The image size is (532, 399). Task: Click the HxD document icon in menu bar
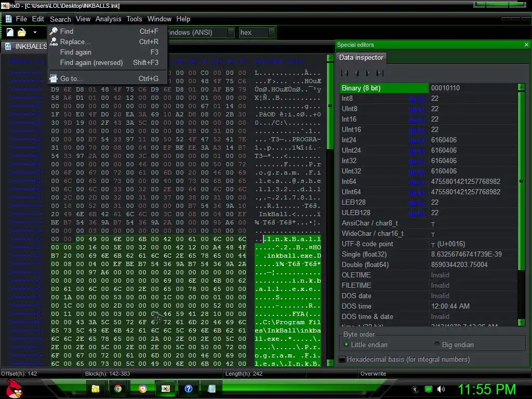(8, 19)
